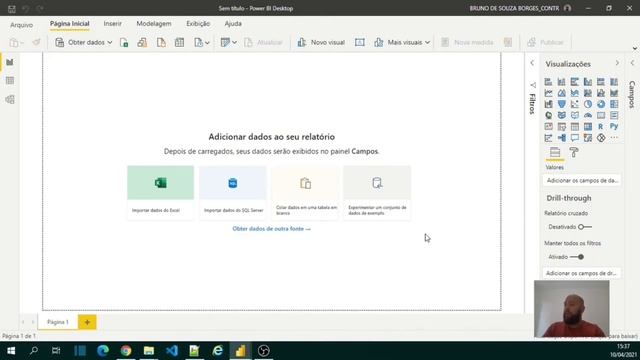The height and width of the screenshot is (360, 640).
Task: Insert a funnel chart visual
Action: (562, 104)
